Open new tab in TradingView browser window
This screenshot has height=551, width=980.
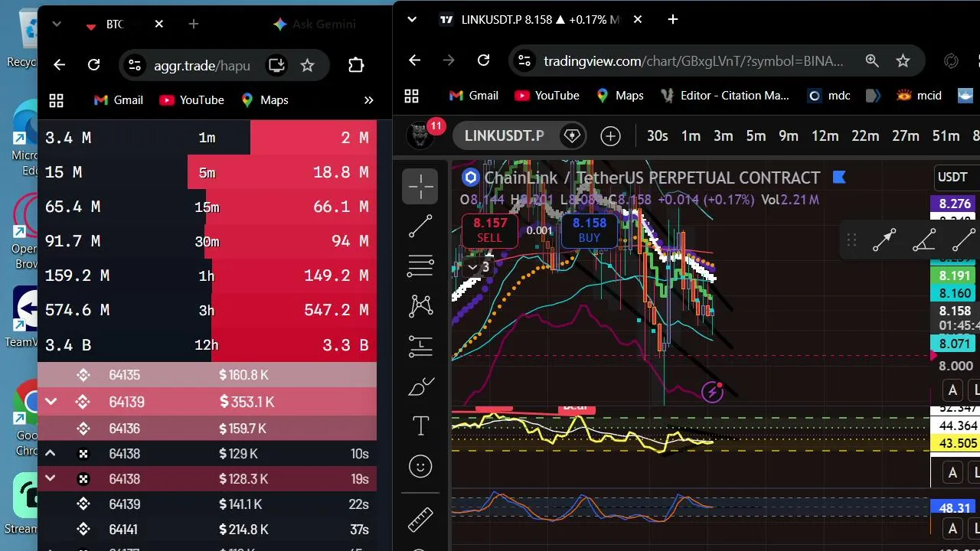673,19
